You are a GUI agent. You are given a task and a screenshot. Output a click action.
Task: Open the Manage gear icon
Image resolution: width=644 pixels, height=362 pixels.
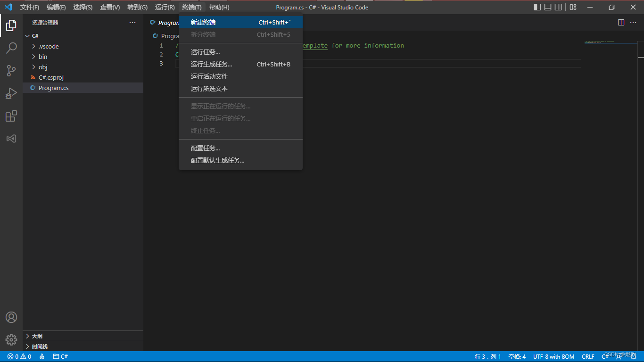pos(11,339)
